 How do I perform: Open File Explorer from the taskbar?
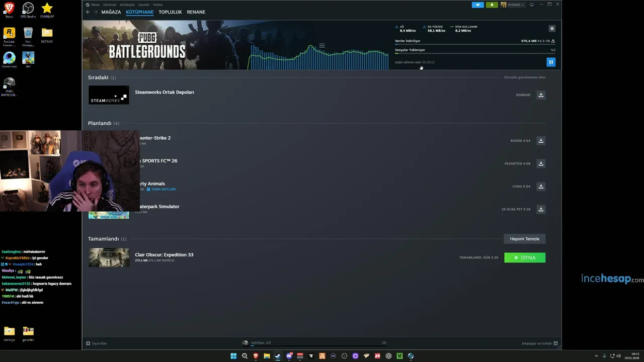click(x=267, y=356)
